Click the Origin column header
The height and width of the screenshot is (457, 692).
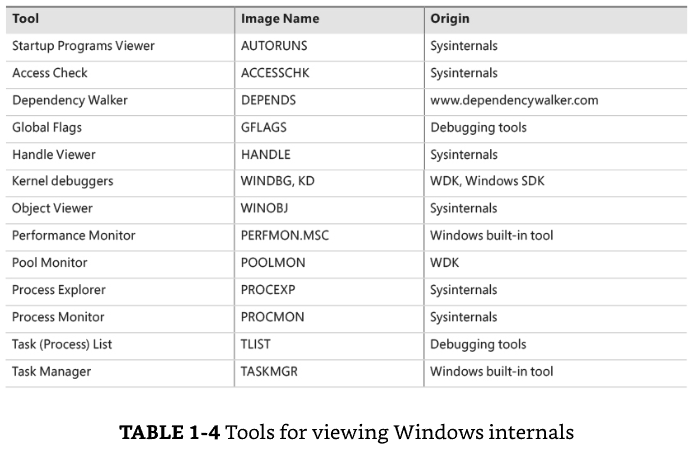(x=450, y=19)
